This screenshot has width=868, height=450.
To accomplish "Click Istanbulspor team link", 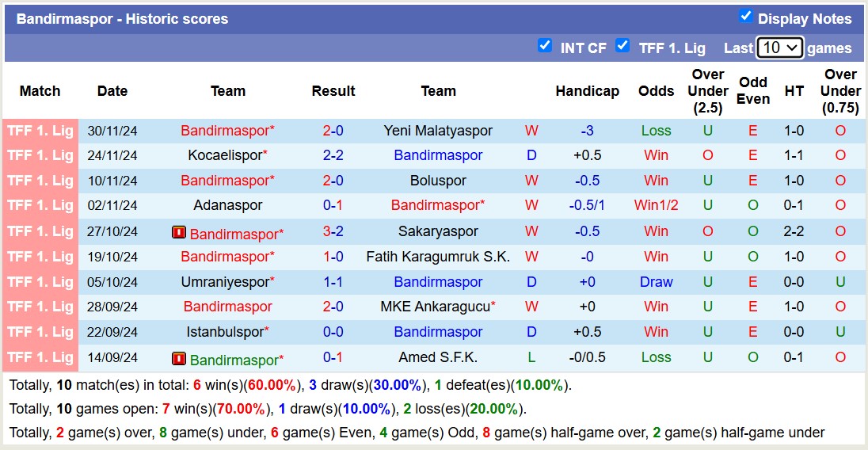I will coord(225,332).
